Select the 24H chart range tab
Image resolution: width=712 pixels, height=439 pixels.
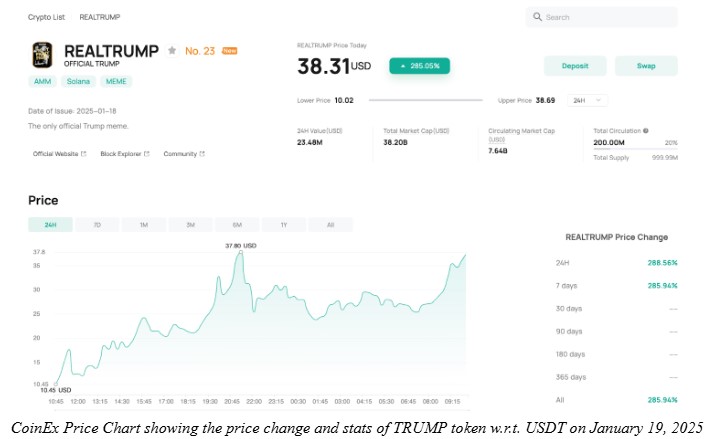[50, 225]
